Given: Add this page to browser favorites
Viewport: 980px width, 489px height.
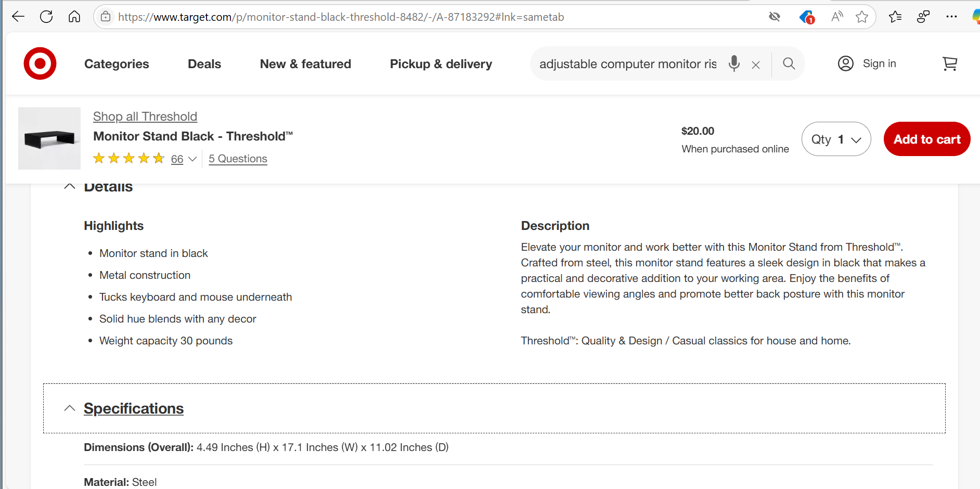Looking at the screenshot, I should pyautogui.click(x=862, y=17).
